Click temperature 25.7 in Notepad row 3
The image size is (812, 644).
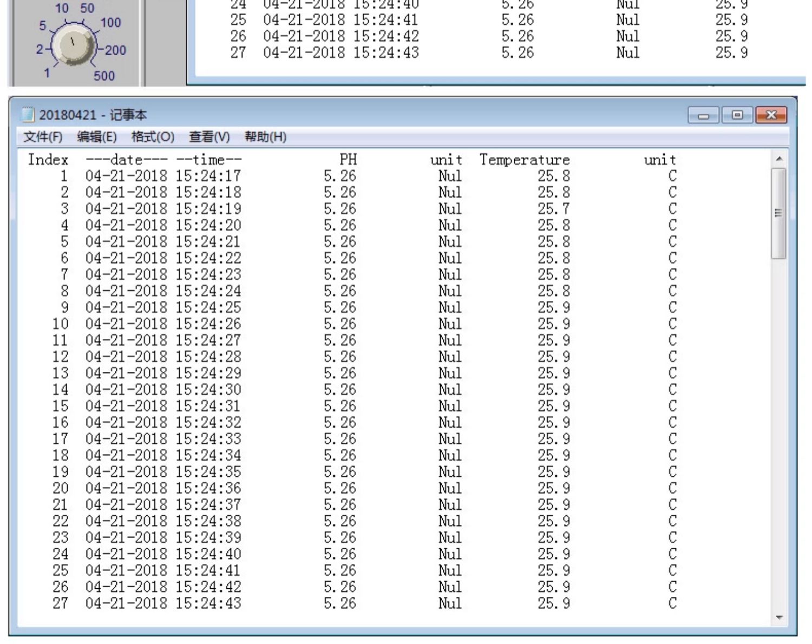[554, 209]
